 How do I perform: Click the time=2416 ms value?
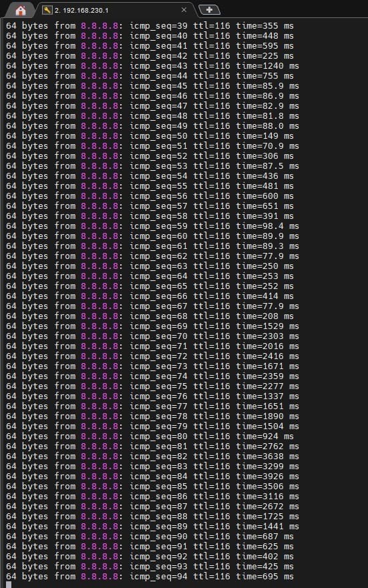[267, 356]
